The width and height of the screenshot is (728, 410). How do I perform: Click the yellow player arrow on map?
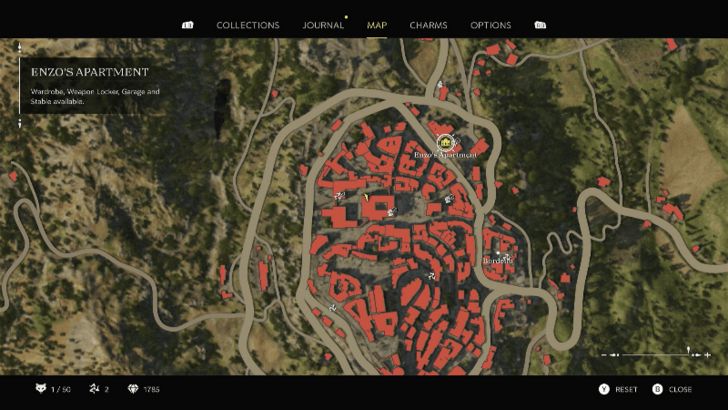tap(366, 198)
